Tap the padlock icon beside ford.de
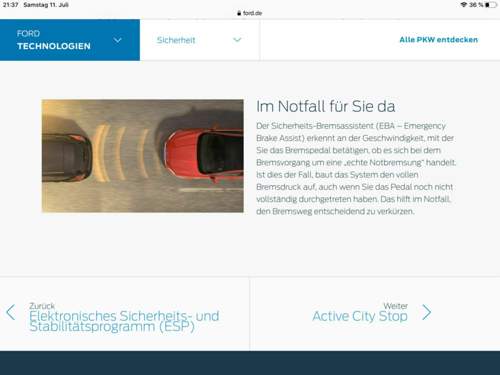This screenshot has height=375, width=500. pyautogui.click(x=239, y=13)
